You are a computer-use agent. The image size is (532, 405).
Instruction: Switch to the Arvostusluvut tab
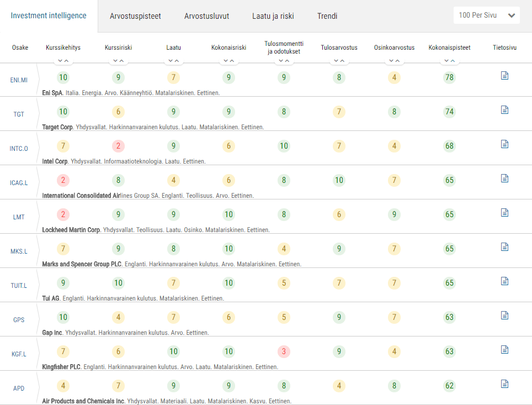click(206, 16)
